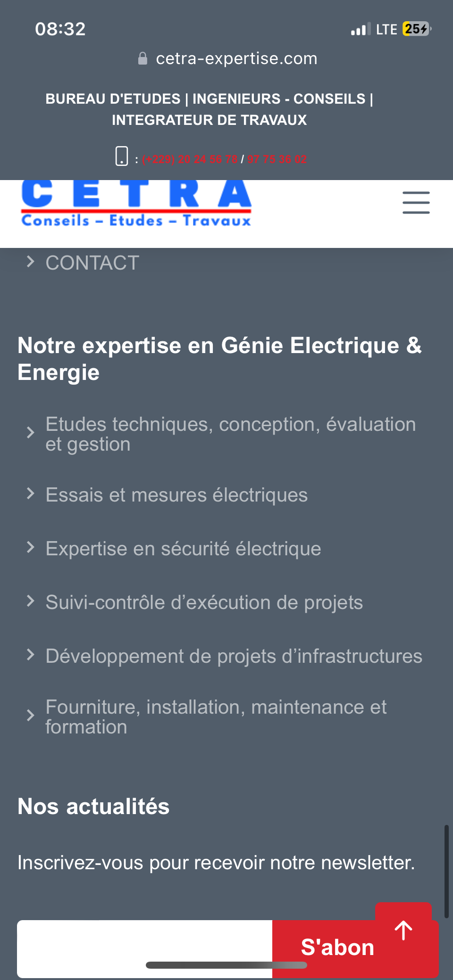Call phone number 97 75 36 02
The width and height of the screenshot is (453, 980).
click(x=277, y=159)
